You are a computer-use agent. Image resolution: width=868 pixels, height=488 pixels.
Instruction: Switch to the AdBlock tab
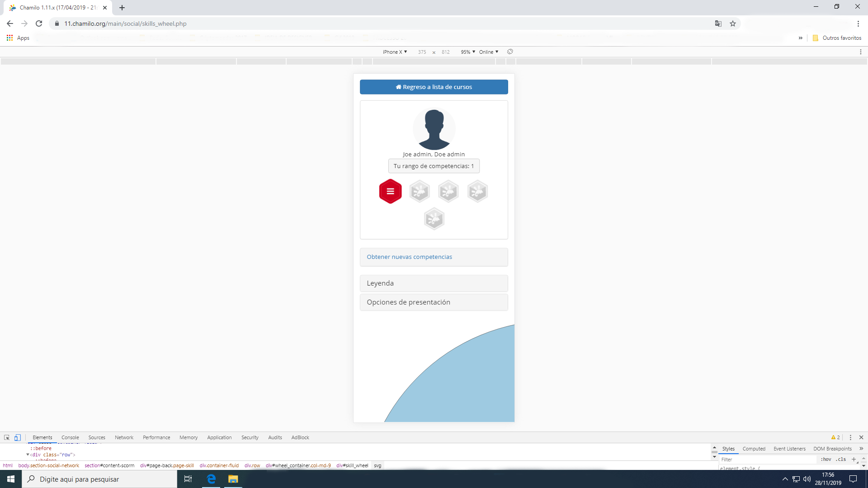pyautogui.click(x=300, y=437)
